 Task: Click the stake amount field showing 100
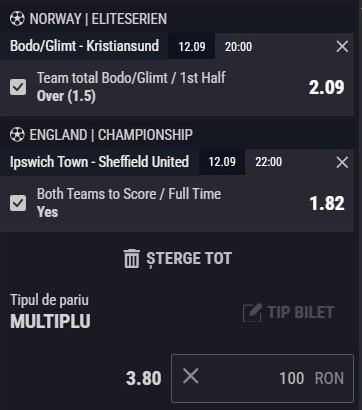[x=262, y=378]
